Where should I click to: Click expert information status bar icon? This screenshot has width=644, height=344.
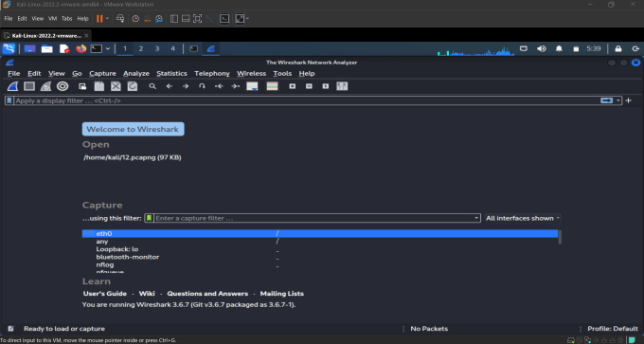[x=11, y=329]
